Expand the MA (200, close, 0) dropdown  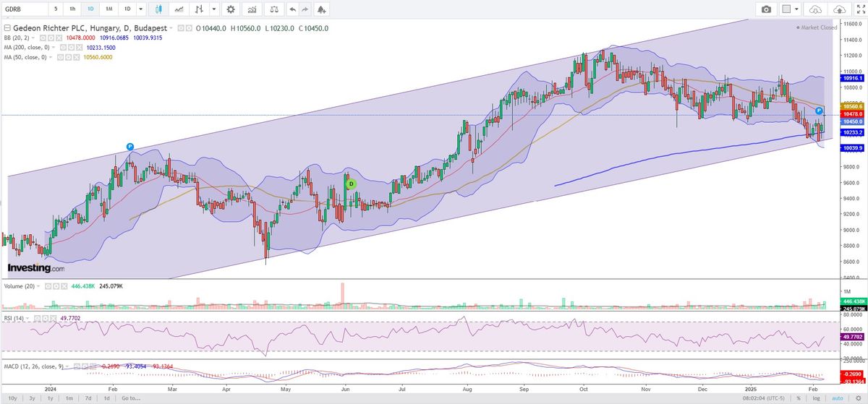pos(54,46)
